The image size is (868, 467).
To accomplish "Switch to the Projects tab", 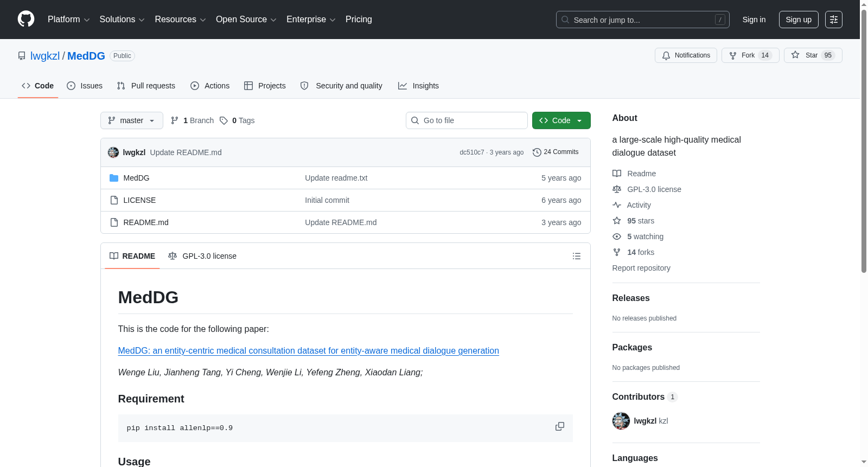I will pos(265,86).
